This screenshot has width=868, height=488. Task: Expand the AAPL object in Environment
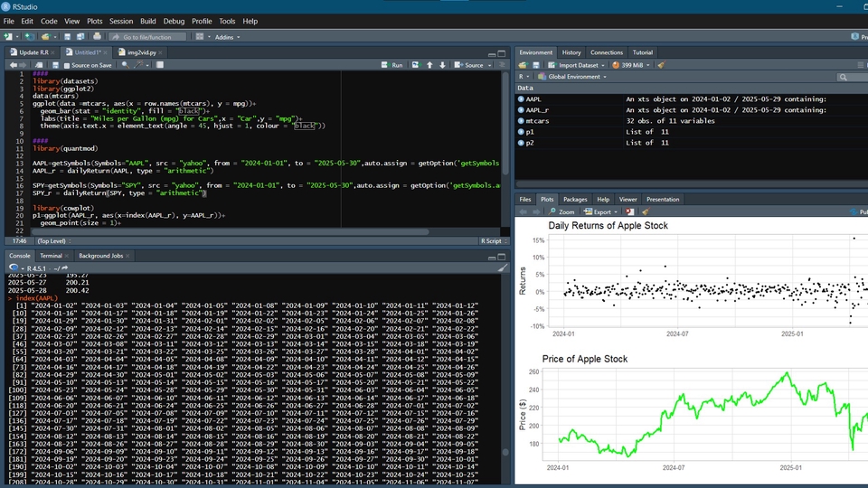point(522,99)
